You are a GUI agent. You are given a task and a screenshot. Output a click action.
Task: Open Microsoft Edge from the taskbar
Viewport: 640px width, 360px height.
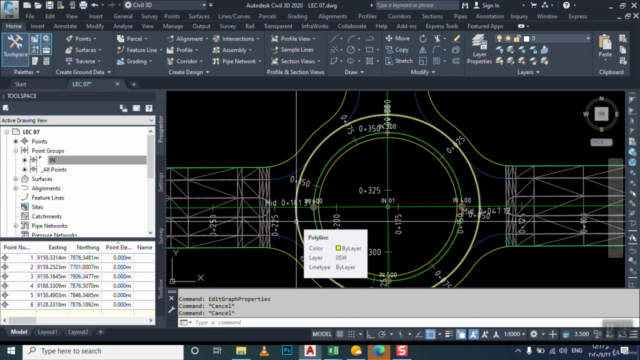click(x=379, y=351)
